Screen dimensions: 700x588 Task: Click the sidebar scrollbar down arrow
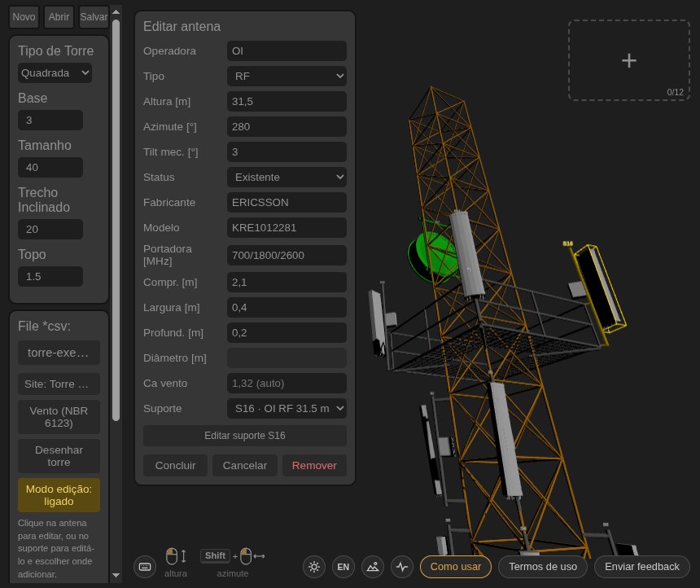tap(116, 576)
